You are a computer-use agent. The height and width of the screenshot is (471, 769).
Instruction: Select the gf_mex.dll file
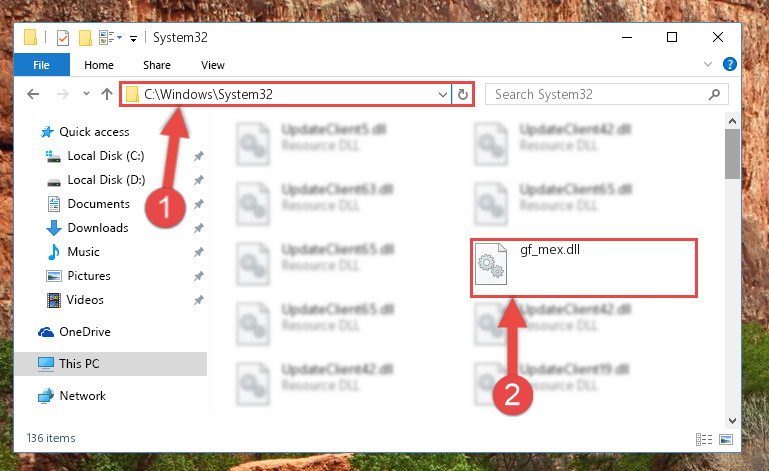(x=584, y=267)
